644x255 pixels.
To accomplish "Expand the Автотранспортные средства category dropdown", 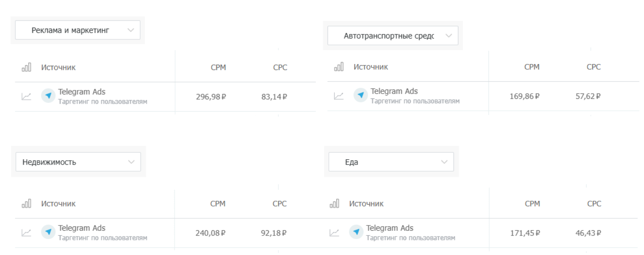I will click(x=392, y=36).
